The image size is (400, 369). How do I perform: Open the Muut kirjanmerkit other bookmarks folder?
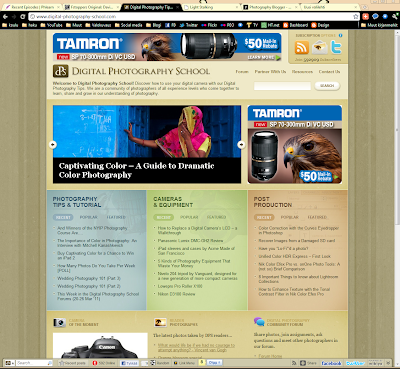[379, 25]
